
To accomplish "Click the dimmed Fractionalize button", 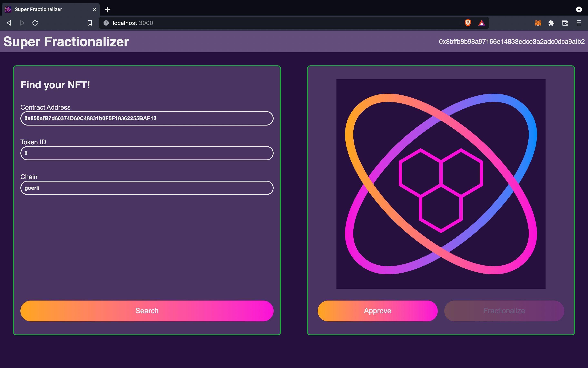I will click(504, 311).
